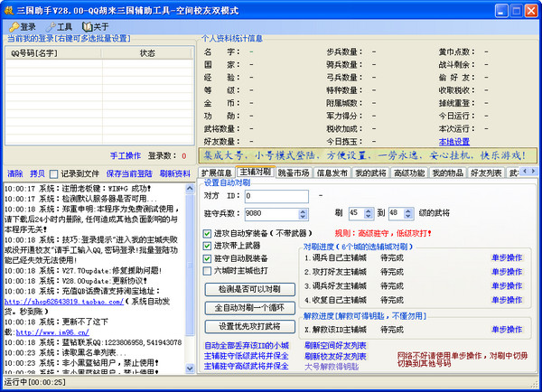Screen dimensions: 542x392
Task: Click the 状态 column header
Action: tap(147, 53)
